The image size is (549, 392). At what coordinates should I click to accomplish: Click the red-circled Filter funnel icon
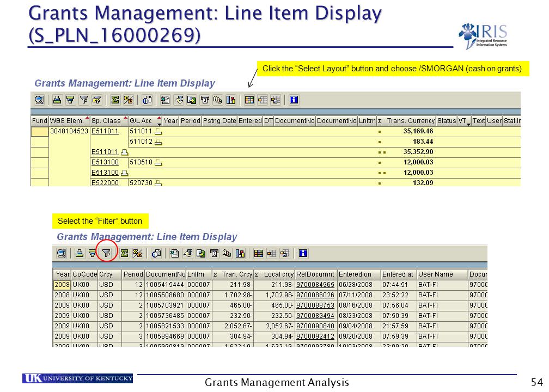pos(106,253)
